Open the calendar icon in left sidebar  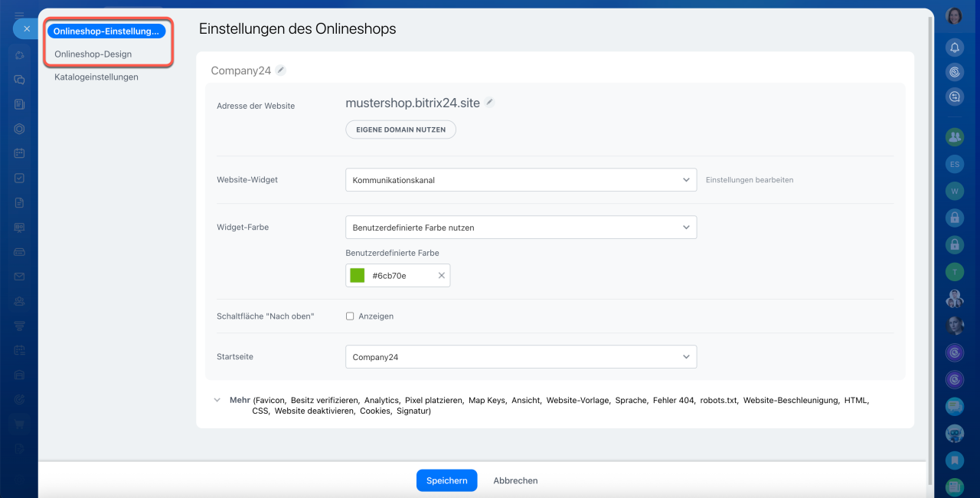[19, 153]
